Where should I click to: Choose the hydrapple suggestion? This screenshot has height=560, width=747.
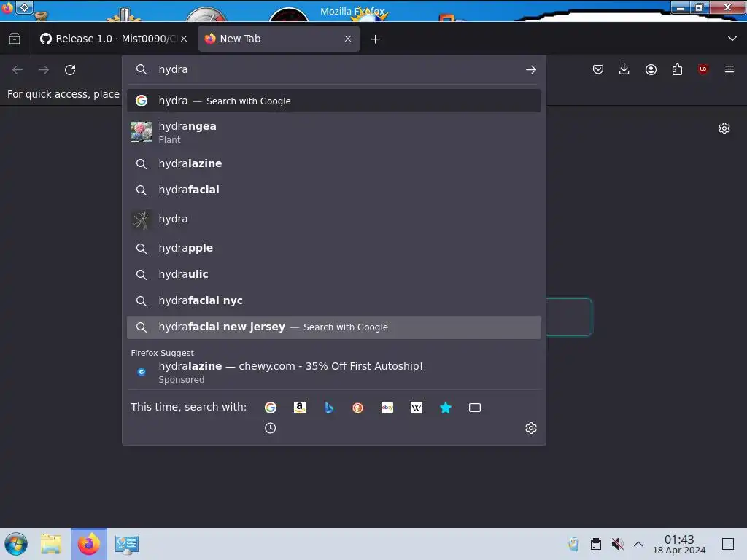pos(334,248)
